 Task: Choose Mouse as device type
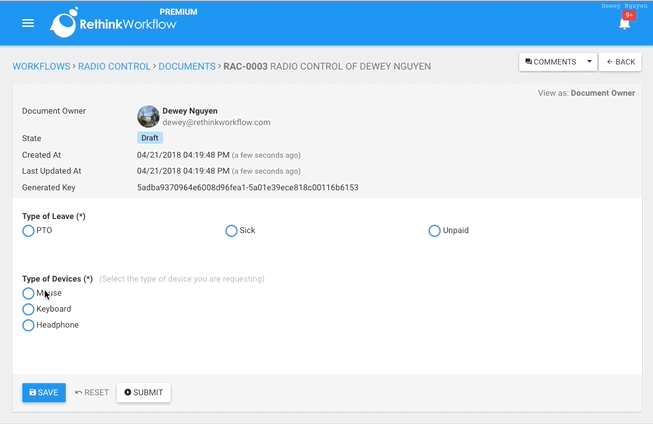coord(28,293)
